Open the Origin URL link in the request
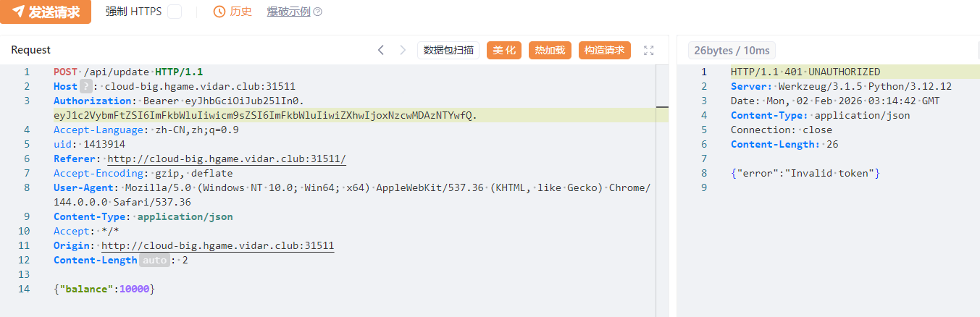Screen dimensions: 980x317 (218, 245)
